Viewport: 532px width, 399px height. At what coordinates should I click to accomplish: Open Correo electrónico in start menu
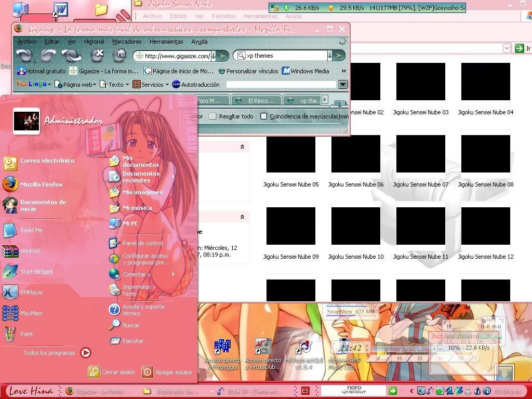(x=38, y=163)
